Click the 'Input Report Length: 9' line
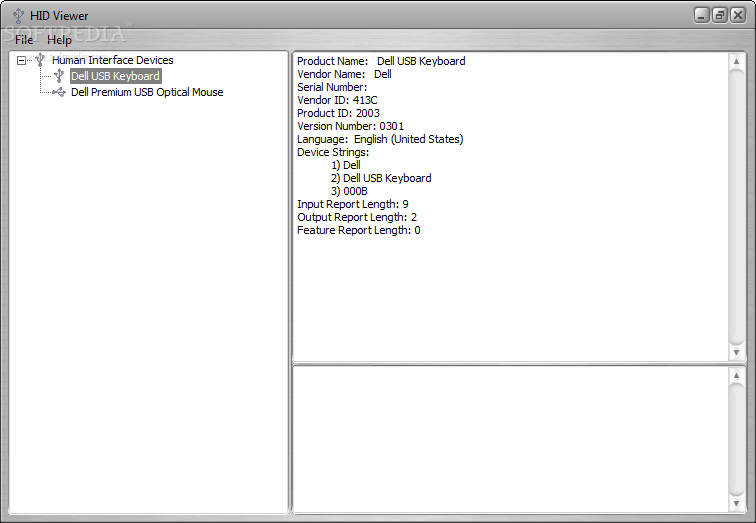This screenshot has height=523, width=756. click(x=352, y=204)
